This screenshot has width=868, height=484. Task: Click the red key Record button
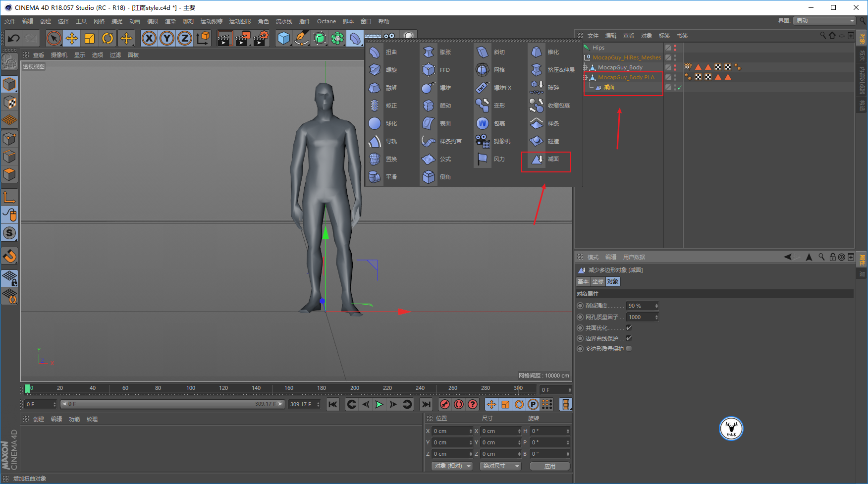(x=445, y=404)
